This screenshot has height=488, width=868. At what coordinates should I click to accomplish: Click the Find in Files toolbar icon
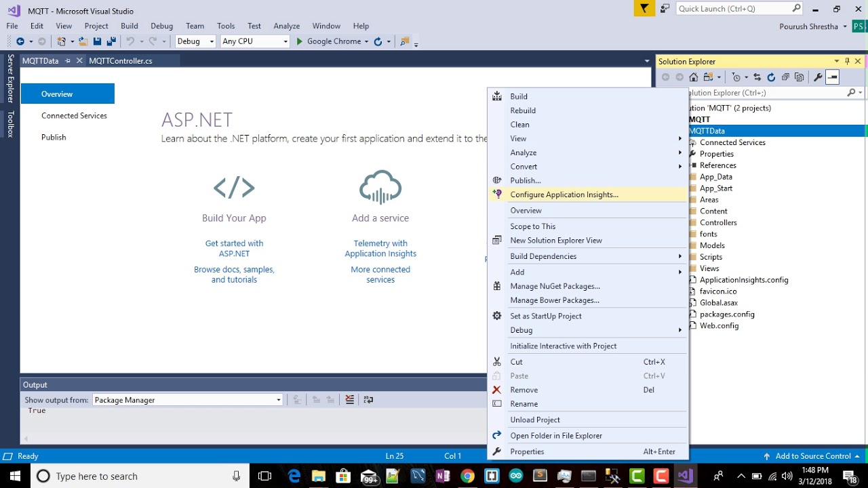tap(404, 41)
